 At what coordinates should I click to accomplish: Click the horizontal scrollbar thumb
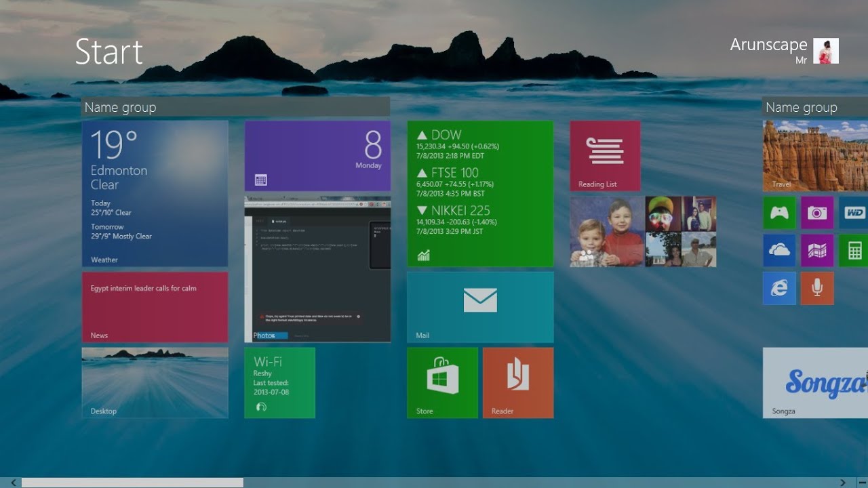click(x=132, y=483)
